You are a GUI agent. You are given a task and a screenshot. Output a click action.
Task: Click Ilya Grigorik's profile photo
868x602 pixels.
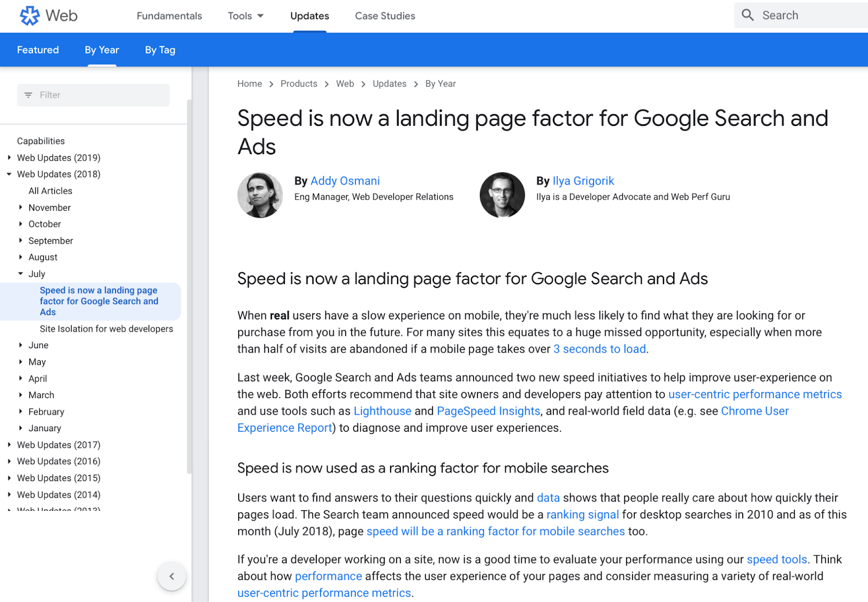502,195
